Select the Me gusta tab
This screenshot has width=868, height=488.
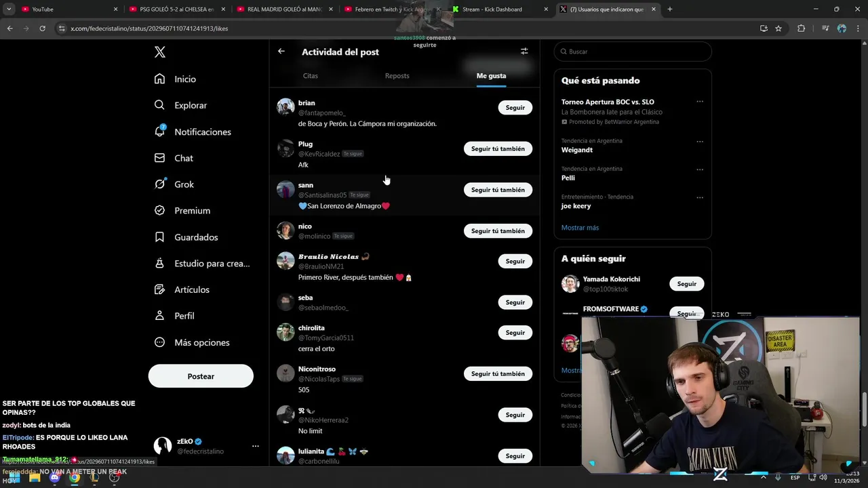pyautogui.click(x=492, y=76)
